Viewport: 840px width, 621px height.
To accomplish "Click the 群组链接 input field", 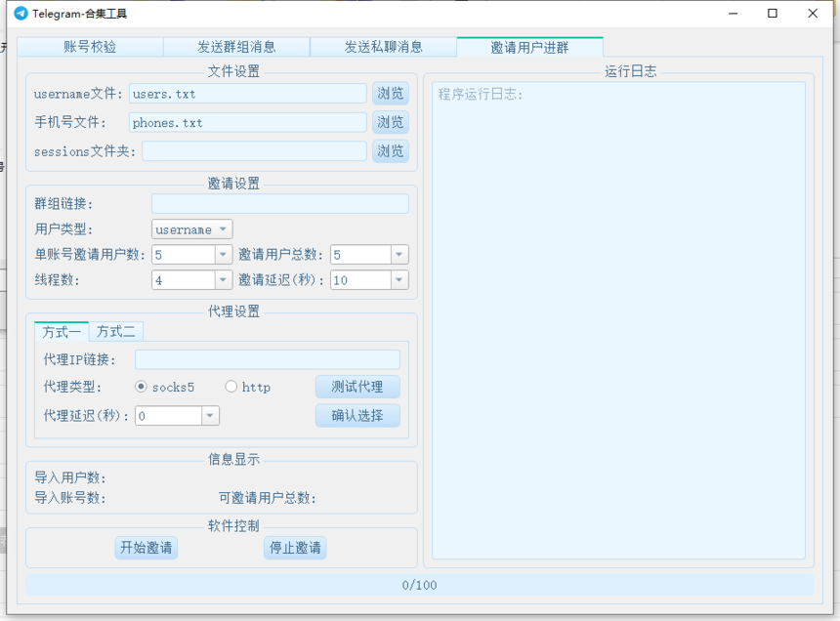I will click(x=280, y=204).
